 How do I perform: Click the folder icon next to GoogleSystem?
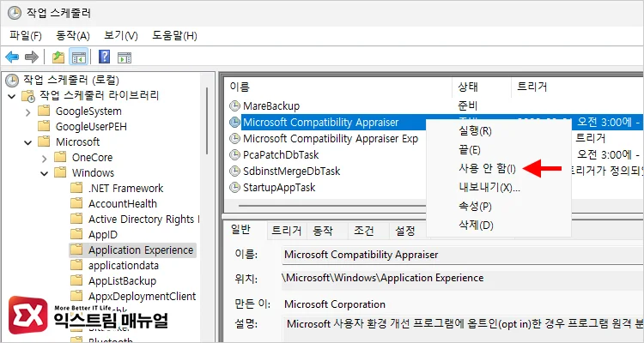43,111
